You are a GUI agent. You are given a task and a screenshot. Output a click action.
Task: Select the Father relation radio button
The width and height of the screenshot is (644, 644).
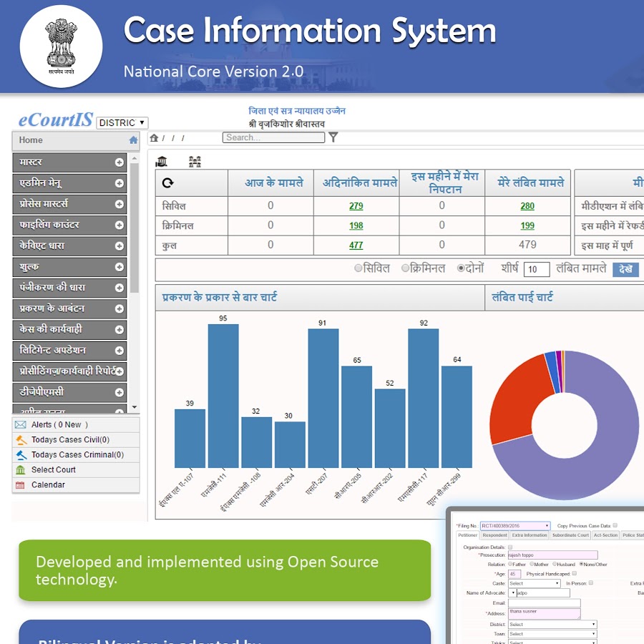[x=510, y=564]
